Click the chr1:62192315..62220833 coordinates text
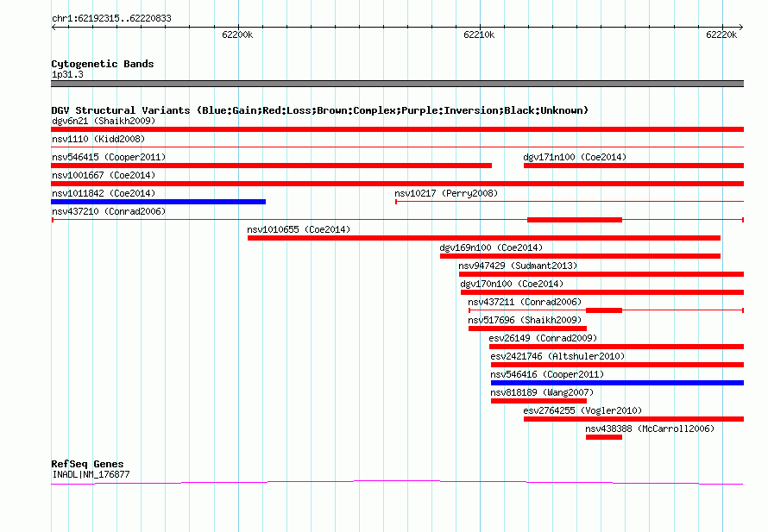Screen dimensions: 768x532 pyautogui.click(x=111, y=18)
